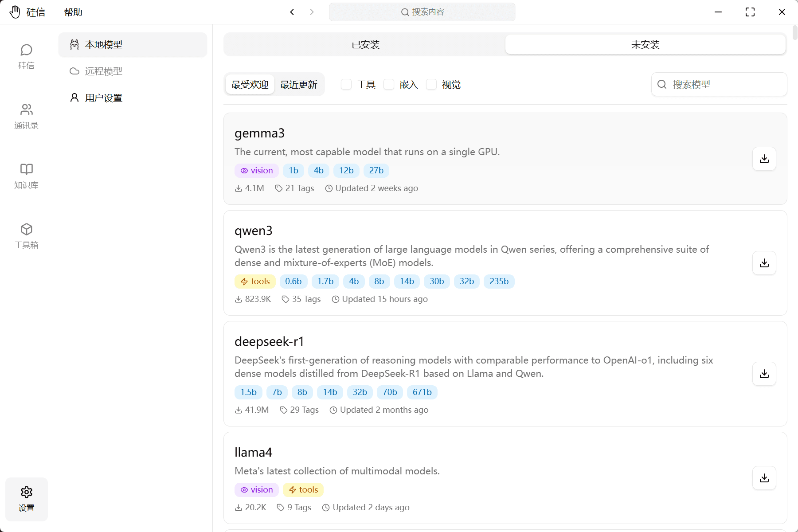Image resolution: width=798 pixels, height=532 pixels.
Task: Click the vision tag on llama4
Action: click(x=257, y=490)
